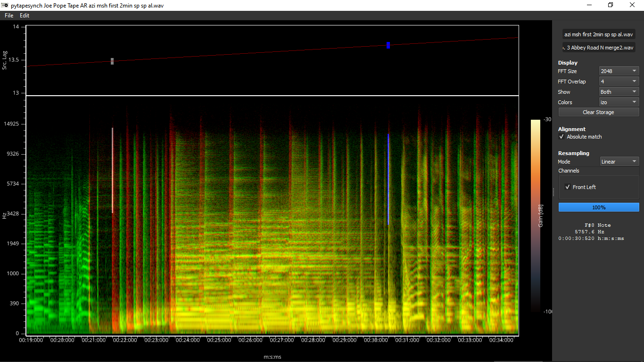Viewport: 644px width, 362px height.
Task: Click the 00:30:000 time axis label
Action: tap(376, 340)
